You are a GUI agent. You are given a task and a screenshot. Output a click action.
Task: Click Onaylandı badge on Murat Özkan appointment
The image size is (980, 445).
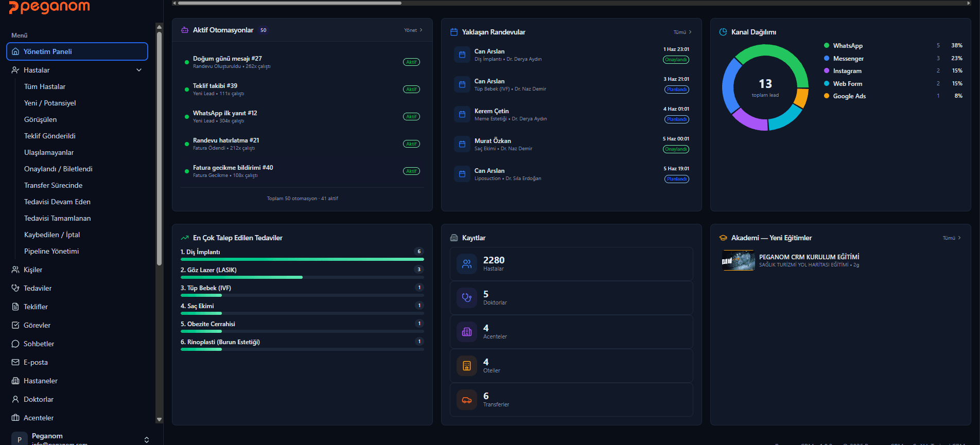coord(676,149)
